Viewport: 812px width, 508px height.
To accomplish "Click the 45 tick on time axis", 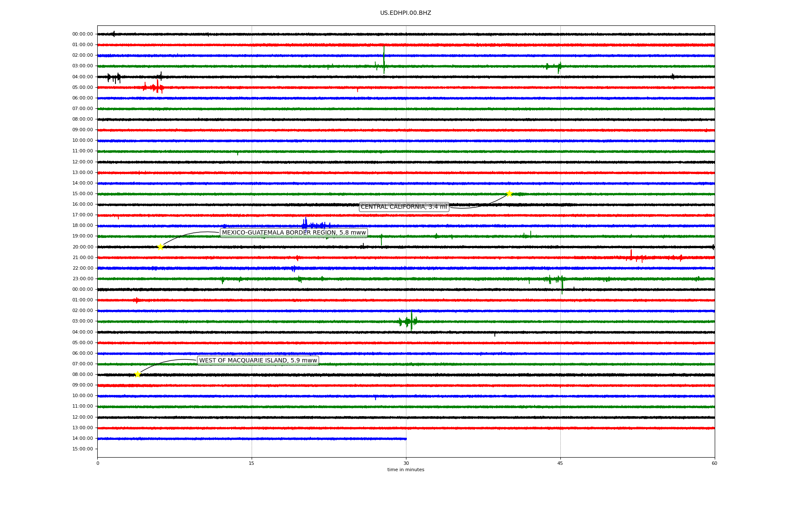I will click(x=560, y=463).
